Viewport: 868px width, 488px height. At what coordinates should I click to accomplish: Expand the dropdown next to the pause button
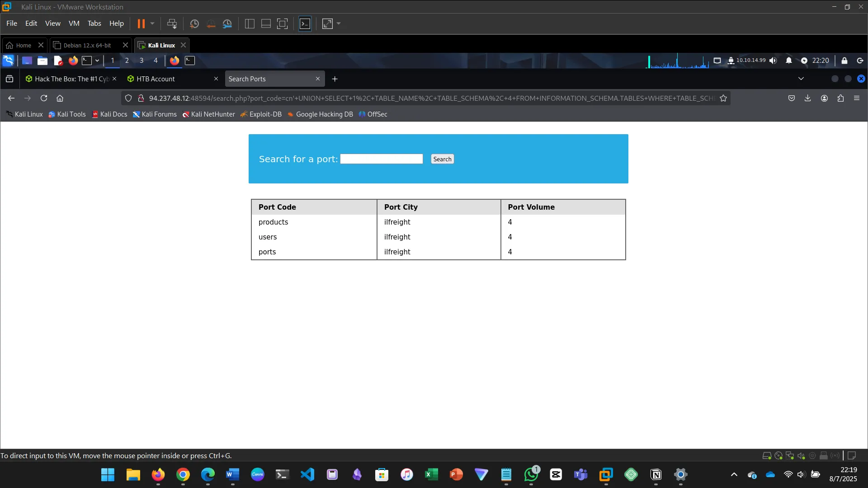tap(152, 23)
